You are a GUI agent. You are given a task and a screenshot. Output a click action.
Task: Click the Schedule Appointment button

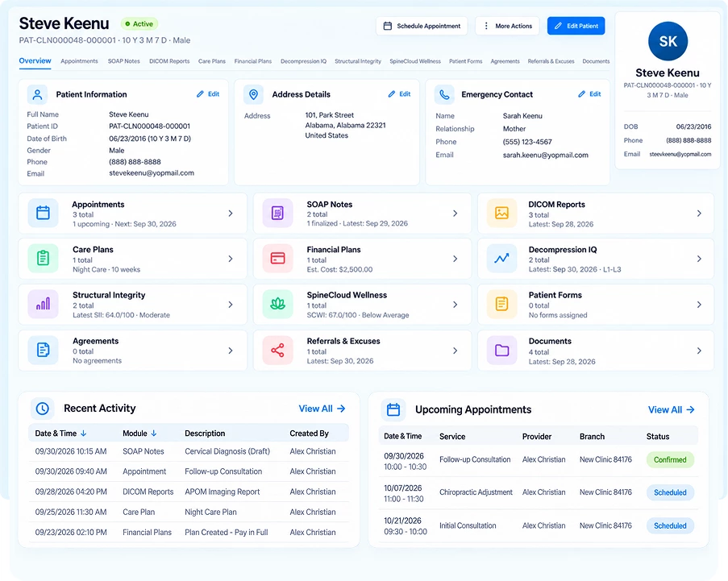tap(422, 26)
